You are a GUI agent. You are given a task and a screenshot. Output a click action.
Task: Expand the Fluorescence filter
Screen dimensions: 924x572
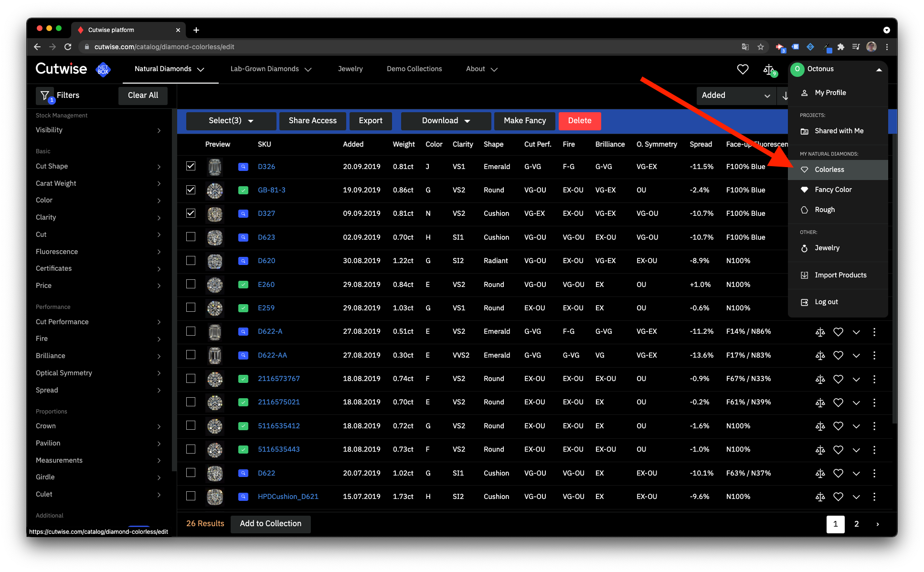tap(98, 252)
